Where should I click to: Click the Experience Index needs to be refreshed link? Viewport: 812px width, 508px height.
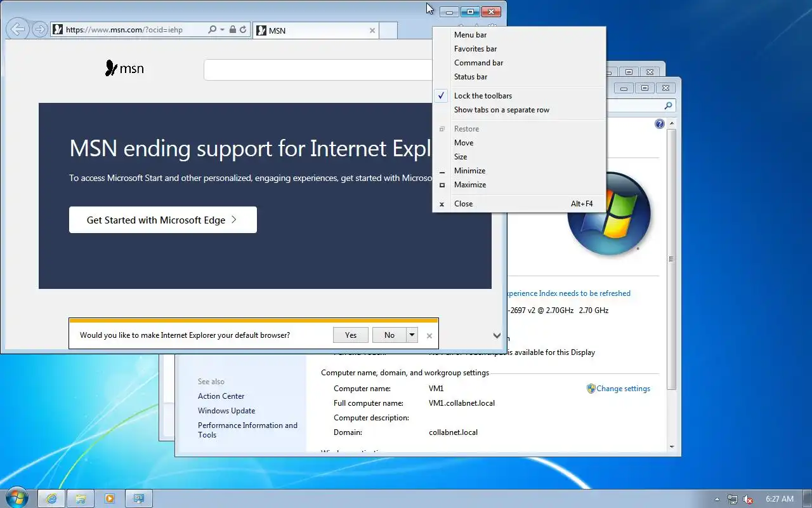tap(569, 293)
